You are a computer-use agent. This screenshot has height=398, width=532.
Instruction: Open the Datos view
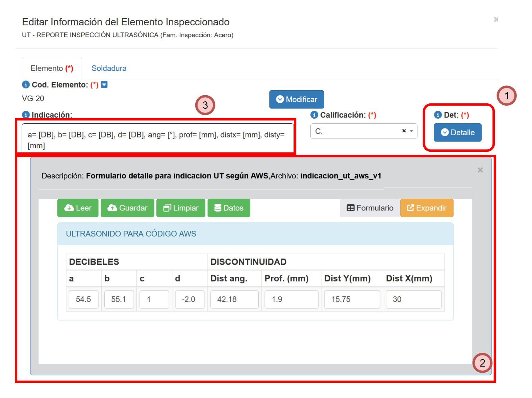[x=229, y=208]
